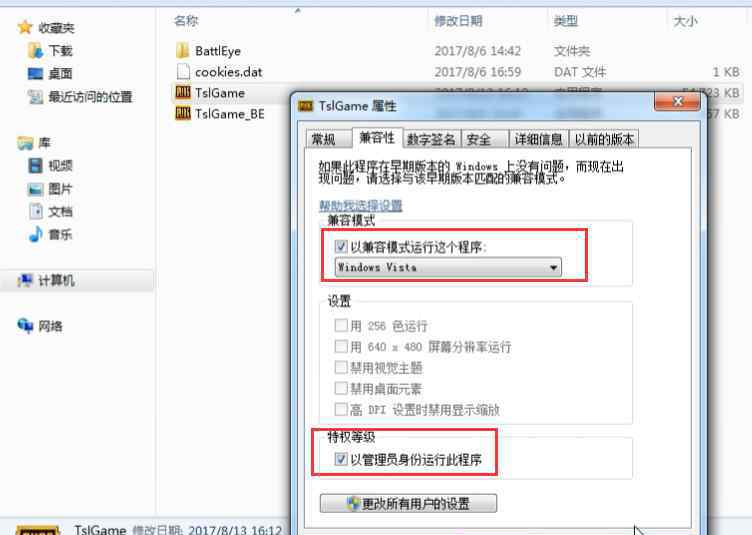
Task: Toggle 以兼容模式运行这个程序 checkbox
Action: 341,246
